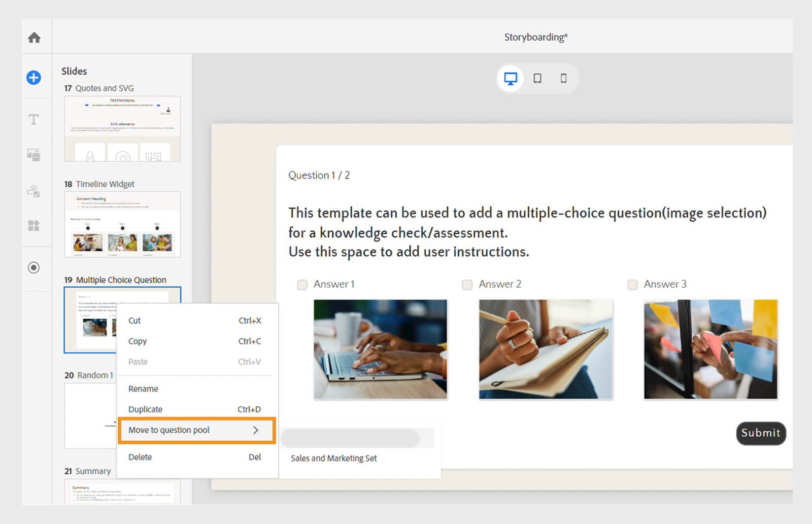This screenshot has height=524, width=812.
Task: Check the Answer 3 checkbox
Action: pos(632,285)
